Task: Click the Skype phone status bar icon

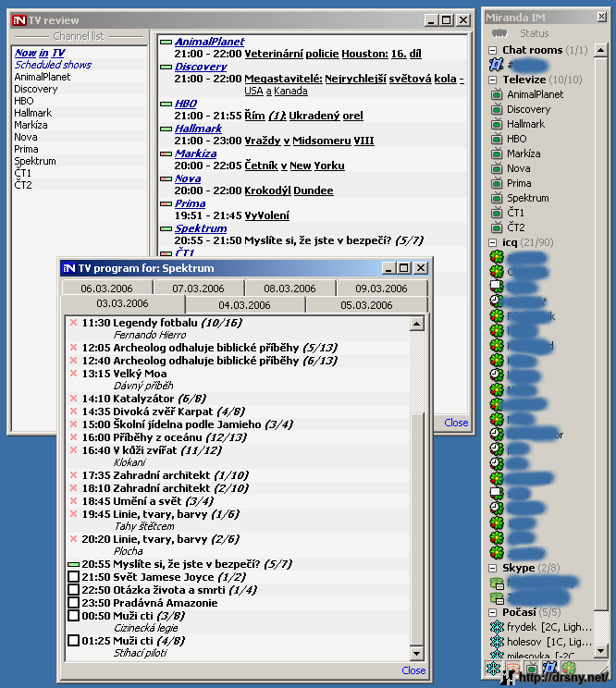Action: tap(513, 669)
